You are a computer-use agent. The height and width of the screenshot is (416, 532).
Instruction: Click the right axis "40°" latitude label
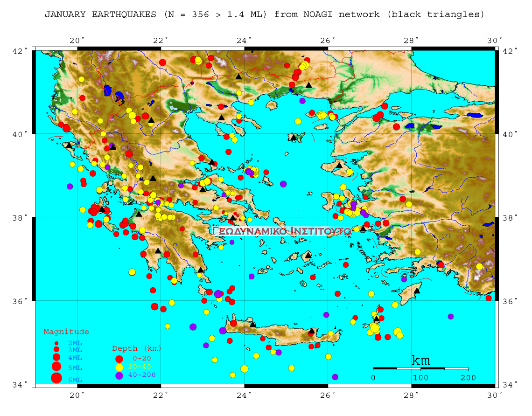(x=510, y=135)
